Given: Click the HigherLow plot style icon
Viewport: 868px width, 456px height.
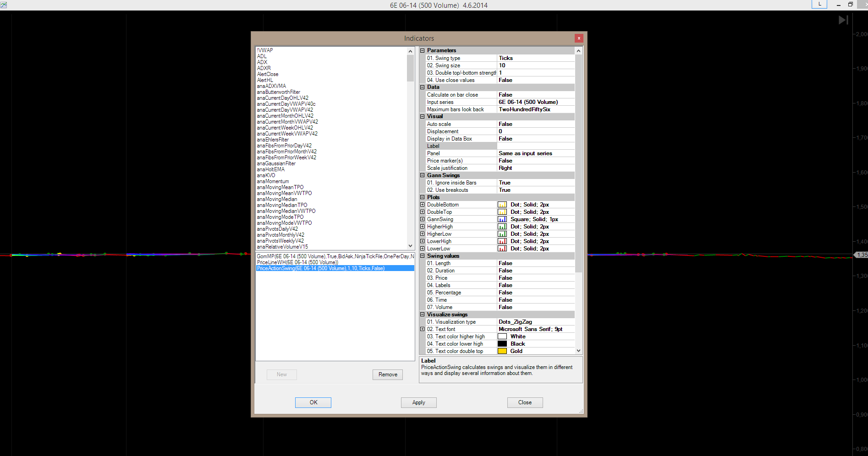Looking at the screenshot, I should pos(502,234).
